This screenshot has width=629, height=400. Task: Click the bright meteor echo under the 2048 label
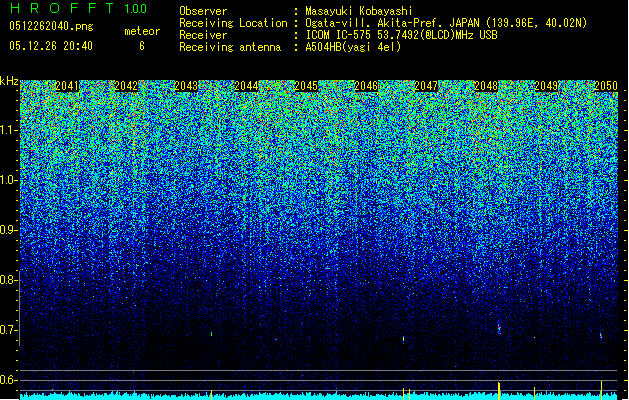point(499,327)
